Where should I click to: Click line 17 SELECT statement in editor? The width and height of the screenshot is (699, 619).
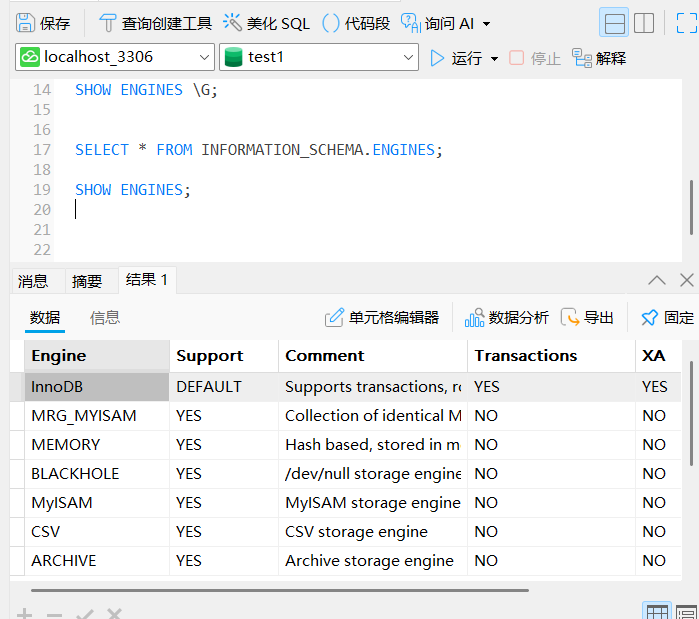coord(259,150)
